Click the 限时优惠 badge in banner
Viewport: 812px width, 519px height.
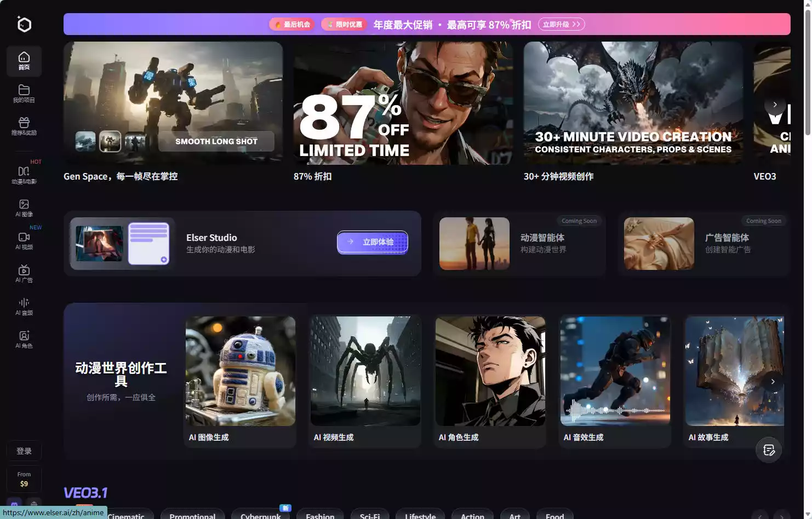[344, 24]
